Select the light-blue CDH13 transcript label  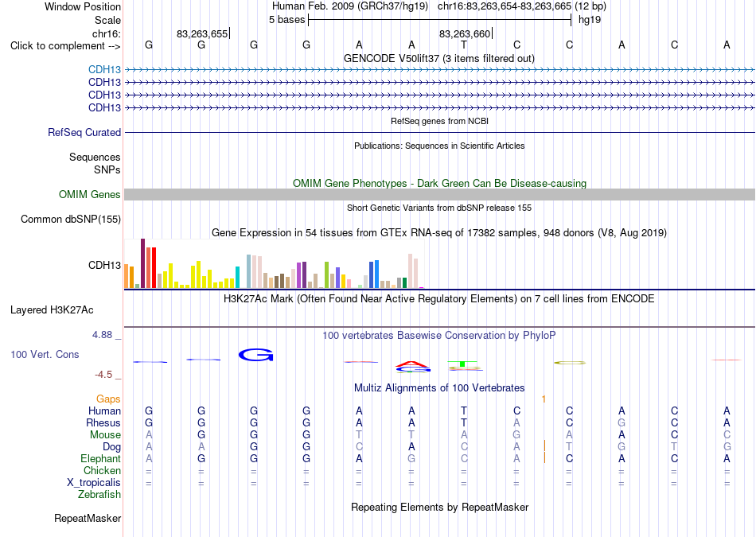[x=104, y=70]
